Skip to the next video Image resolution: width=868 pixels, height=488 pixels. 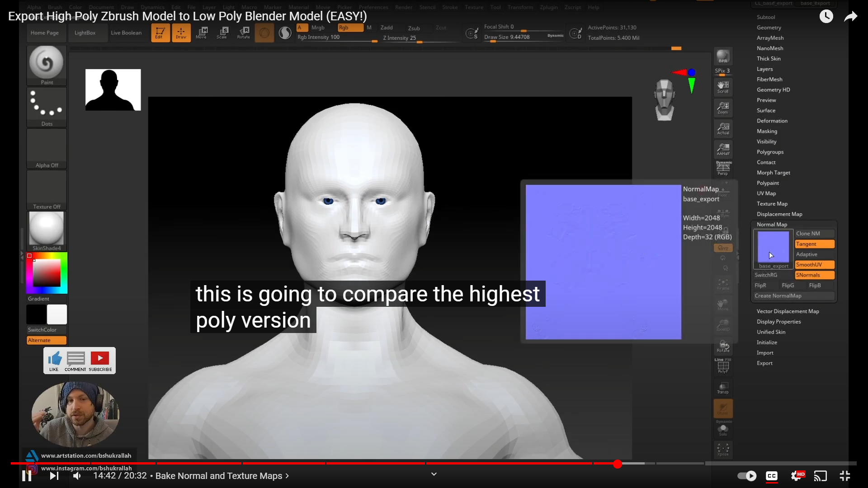(54, 476)
